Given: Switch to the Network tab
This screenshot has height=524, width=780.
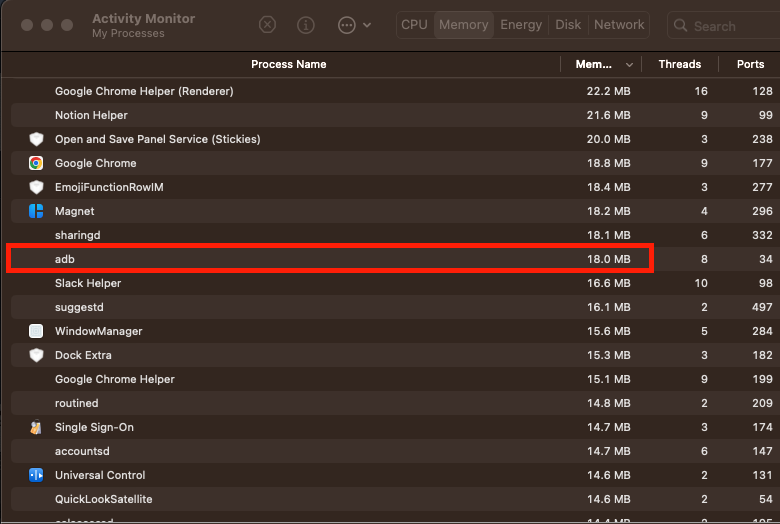Looking at the screenshot, I should click(x=619, y=24).
